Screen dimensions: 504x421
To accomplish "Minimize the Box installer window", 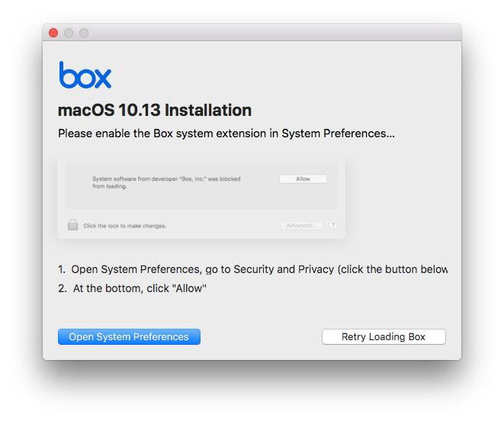I will (69, 33).
